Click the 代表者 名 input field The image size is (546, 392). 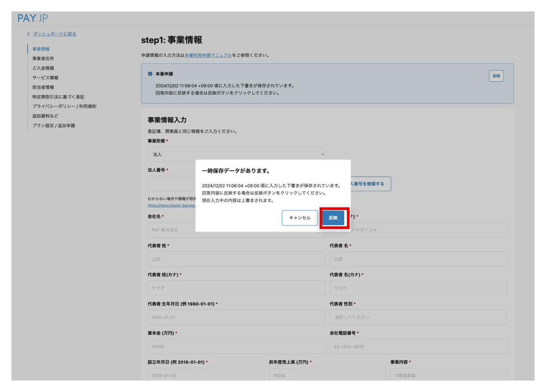418,259
